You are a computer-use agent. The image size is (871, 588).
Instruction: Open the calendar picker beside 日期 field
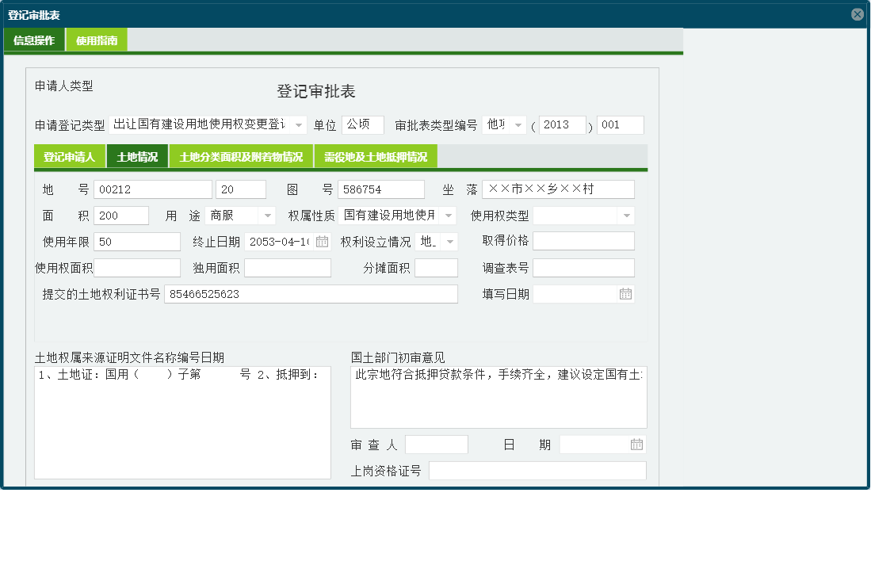click(x=636, y=444)
